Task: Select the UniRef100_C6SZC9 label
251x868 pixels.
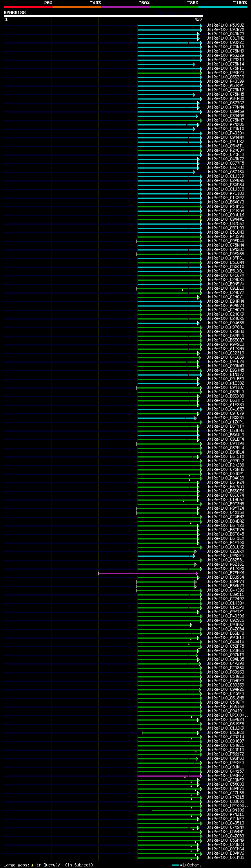Action: (x=225, y=77)
